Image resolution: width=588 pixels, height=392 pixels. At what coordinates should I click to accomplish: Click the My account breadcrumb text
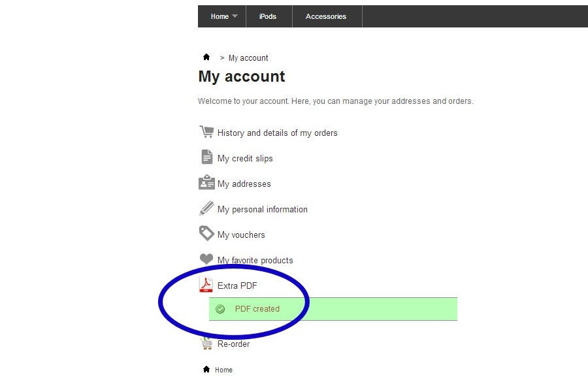[248, 57]
